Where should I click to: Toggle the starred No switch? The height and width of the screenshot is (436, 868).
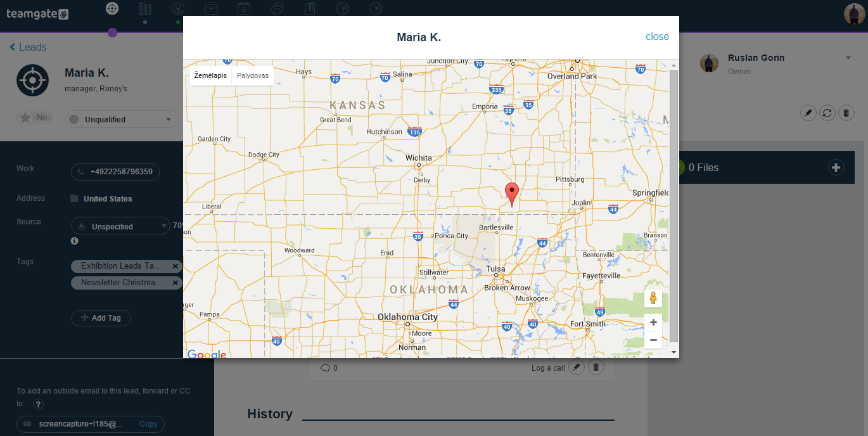click(34, 117)
